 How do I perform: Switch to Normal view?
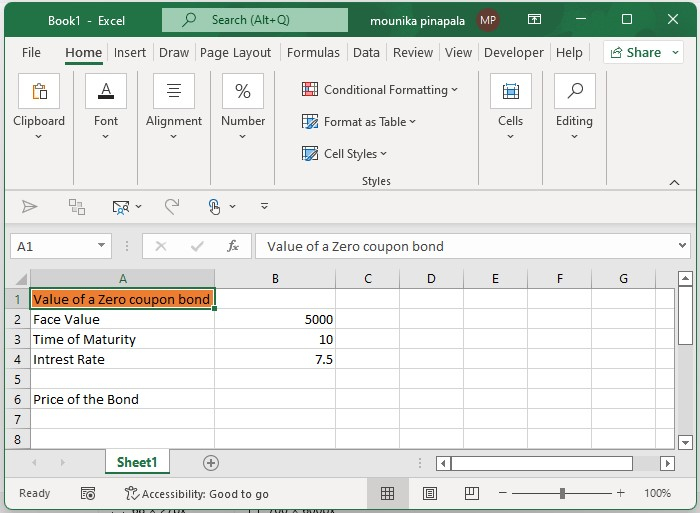(x=387, y=493)
